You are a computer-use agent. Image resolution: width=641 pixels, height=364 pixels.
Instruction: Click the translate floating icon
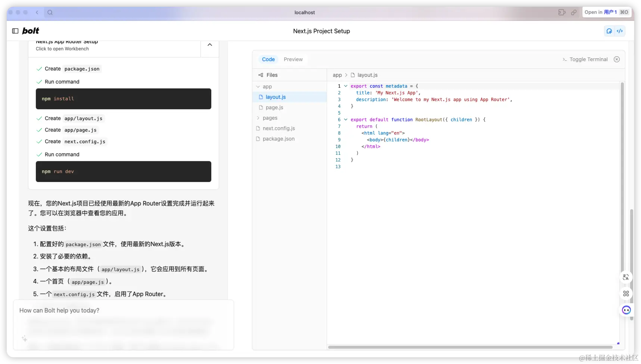point(626,277)
